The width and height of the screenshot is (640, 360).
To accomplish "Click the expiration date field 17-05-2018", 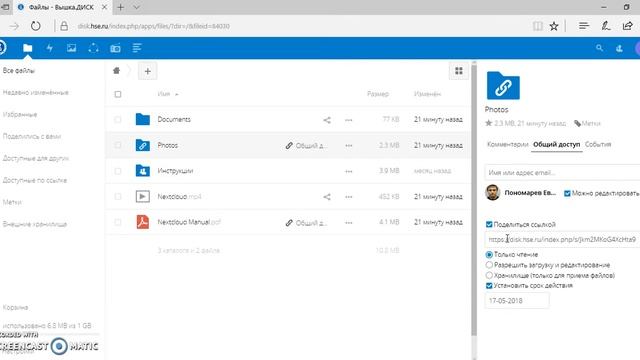I will coord(517,301).
